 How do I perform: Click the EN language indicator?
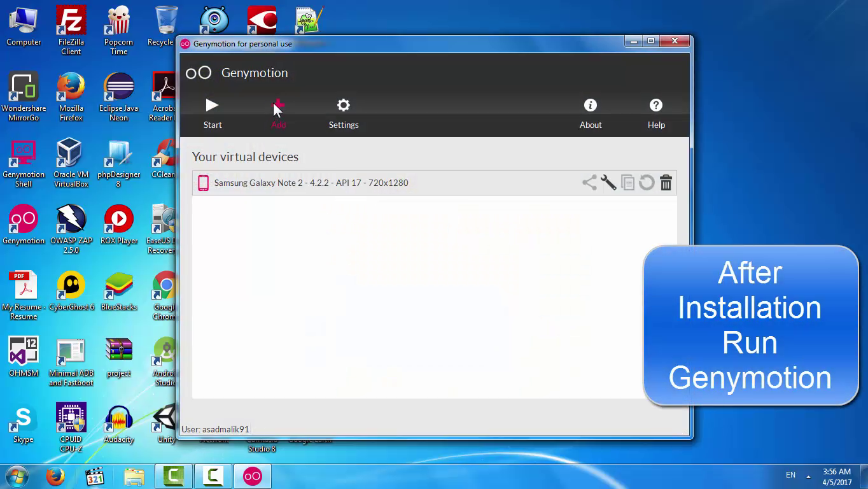790,475
